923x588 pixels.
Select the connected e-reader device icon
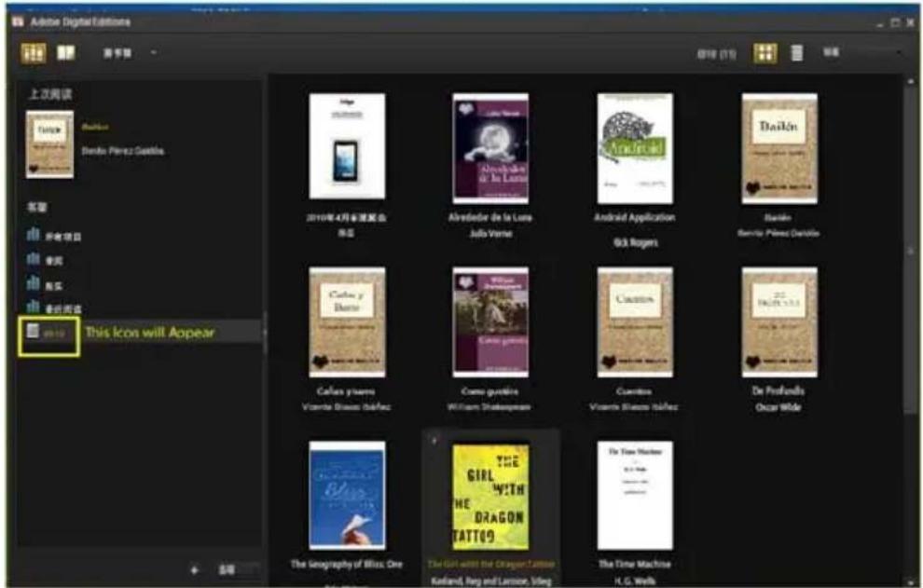click(x=33, y=331)
